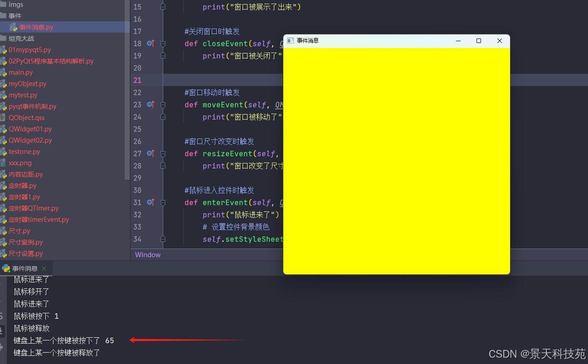
Task: Click the 坦克大战 folder icon
Action: click(x=3, y=38)
